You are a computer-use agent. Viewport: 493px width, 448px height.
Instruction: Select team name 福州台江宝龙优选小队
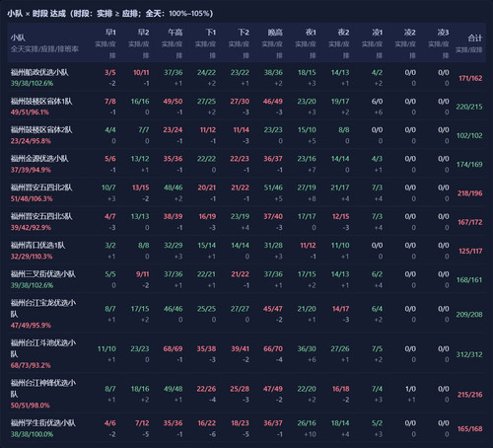pos(43,308)
